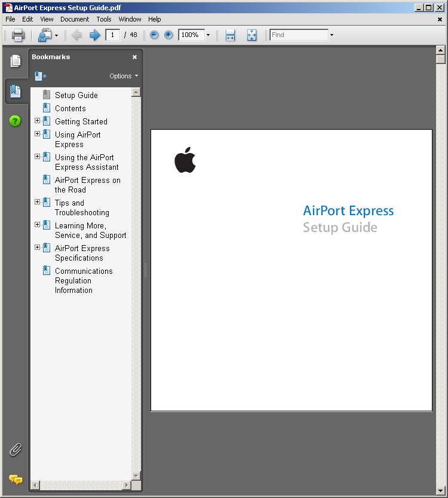
Task: Click the Fit Width scrolling icon
Action: click(231, 35)
